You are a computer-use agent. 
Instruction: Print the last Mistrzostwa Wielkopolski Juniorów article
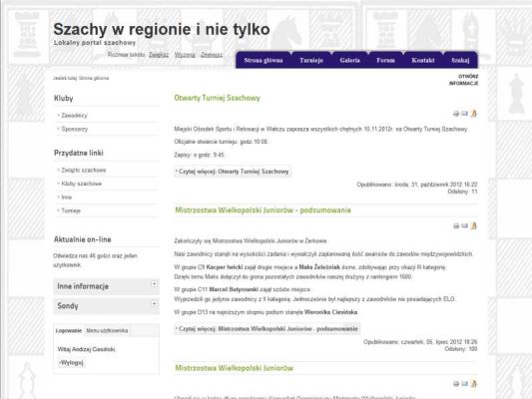click(x=456, y=384)
